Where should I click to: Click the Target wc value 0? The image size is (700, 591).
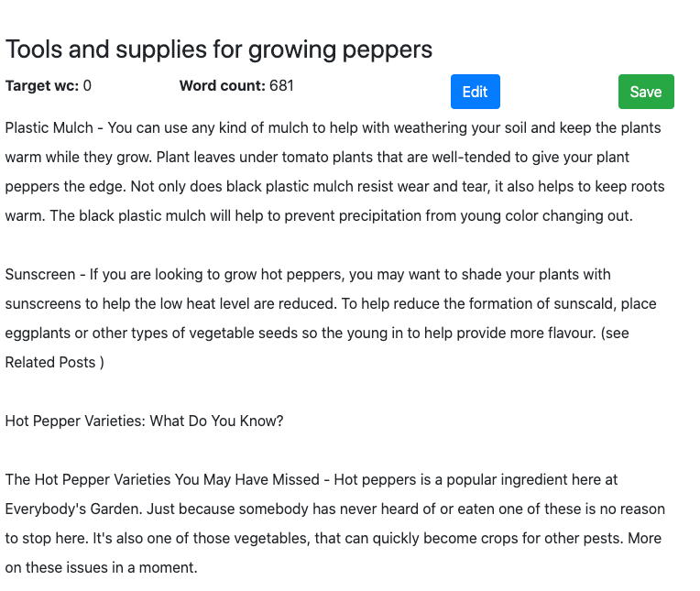[87, 86]
